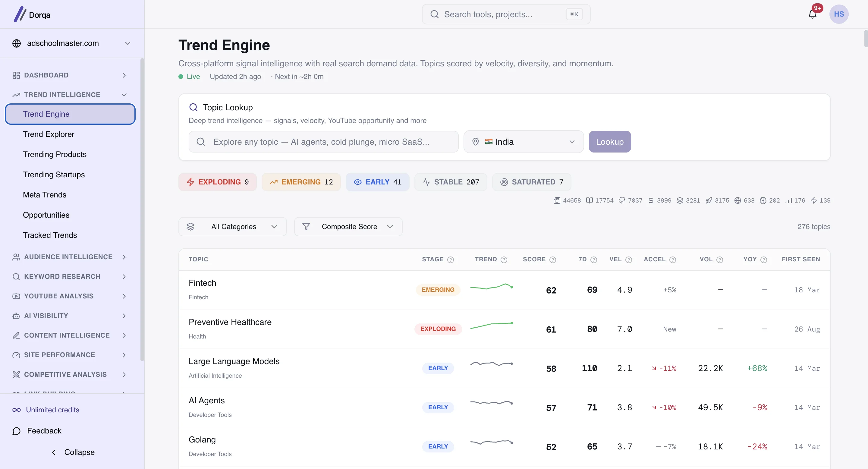868x469 pixels.
Task: Click the lightning icon showing 139
Action: point(813,200)
